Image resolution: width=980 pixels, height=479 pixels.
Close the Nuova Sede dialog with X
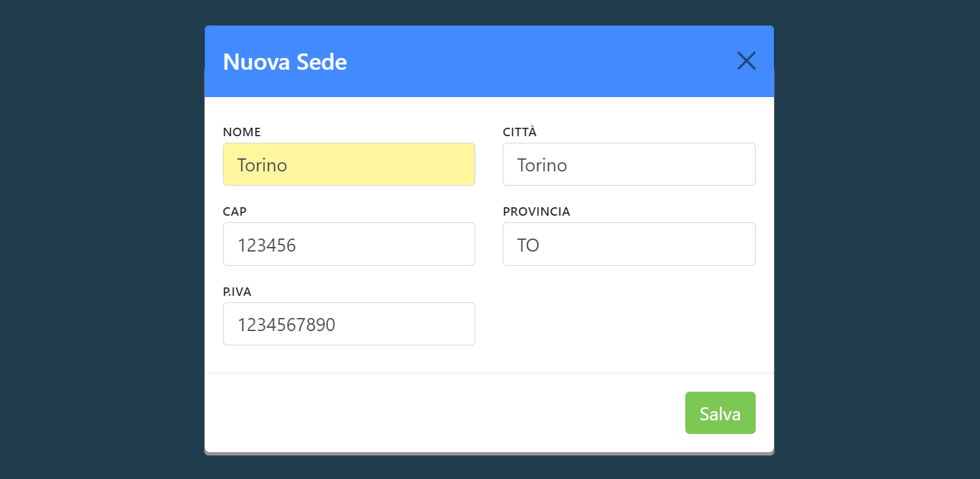[x=746, y=61]
